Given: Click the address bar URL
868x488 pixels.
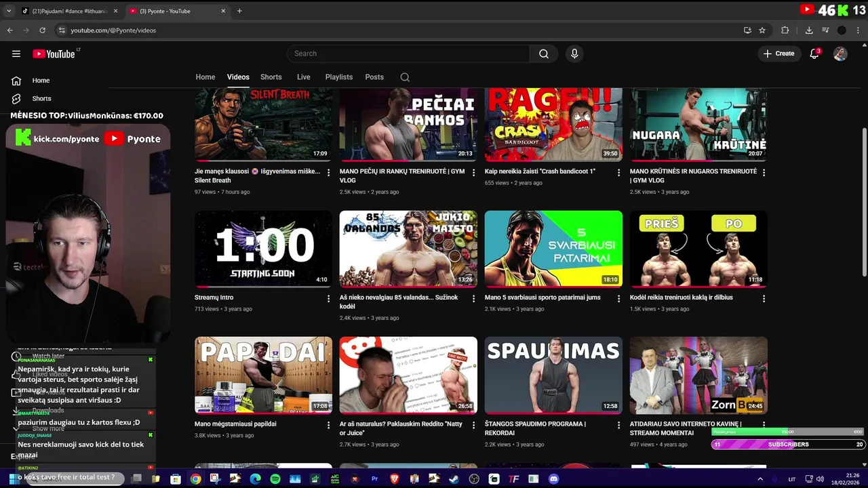Looking at the screenshot, I should (113, 30).
